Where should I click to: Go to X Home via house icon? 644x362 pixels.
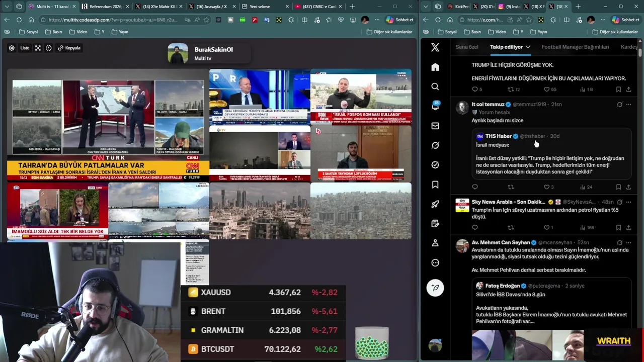point(435,67)
